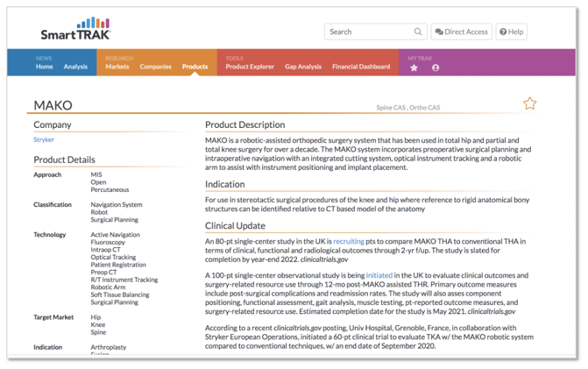Click the 'Robot' classification value
The width and height of the screenshot is (588, 369).
[x=99, y=212]
